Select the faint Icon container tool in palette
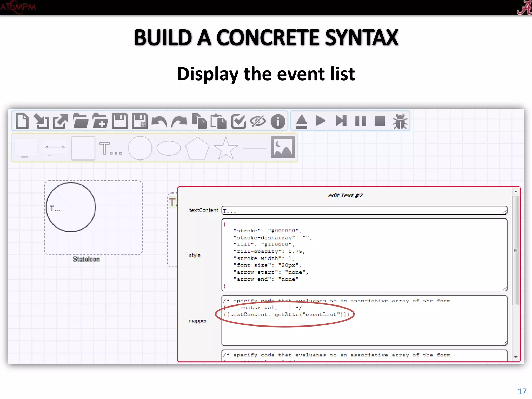Image resolution: width=532 pixels, height=399 pixels. [x=25, y=148]
